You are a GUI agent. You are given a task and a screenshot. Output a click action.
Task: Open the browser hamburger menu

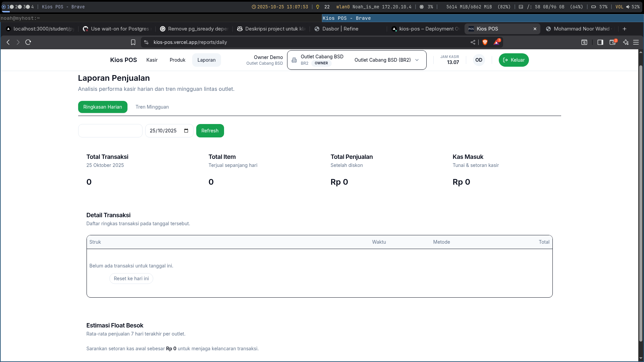[636, 42]
